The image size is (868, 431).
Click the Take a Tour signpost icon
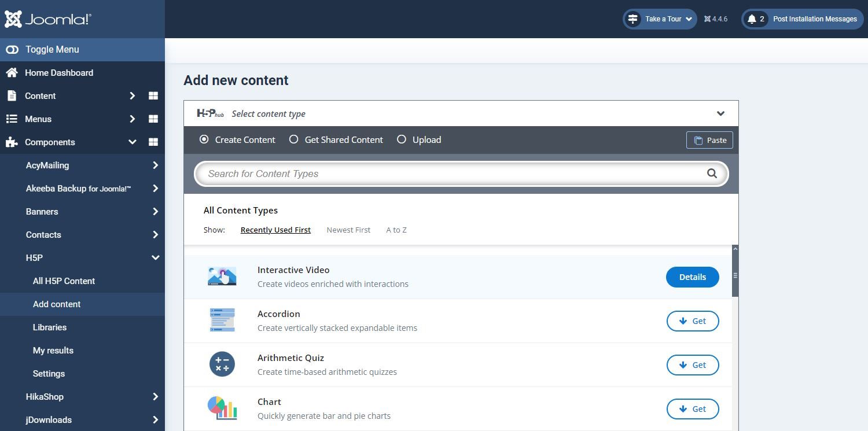[633, 19]
